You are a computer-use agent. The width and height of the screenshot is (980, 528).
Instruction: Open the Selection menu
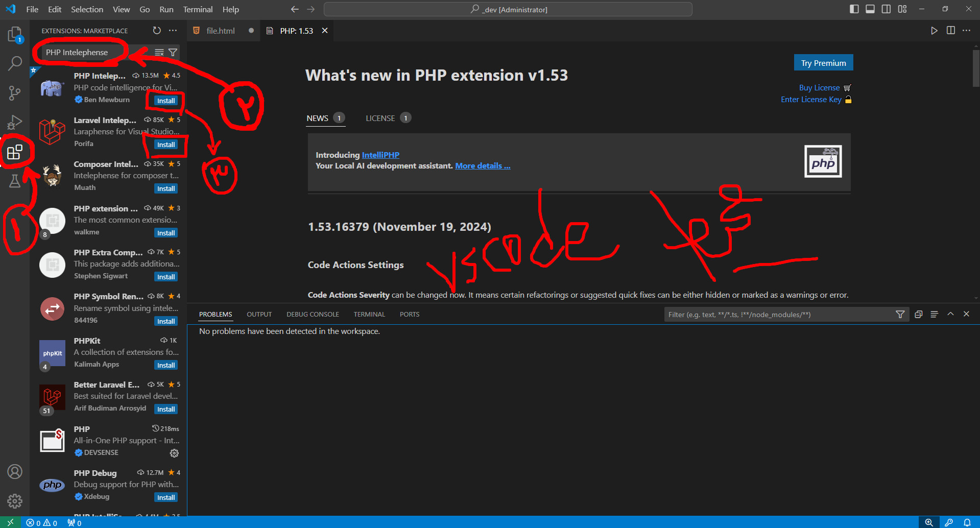(x=87, y=9)
